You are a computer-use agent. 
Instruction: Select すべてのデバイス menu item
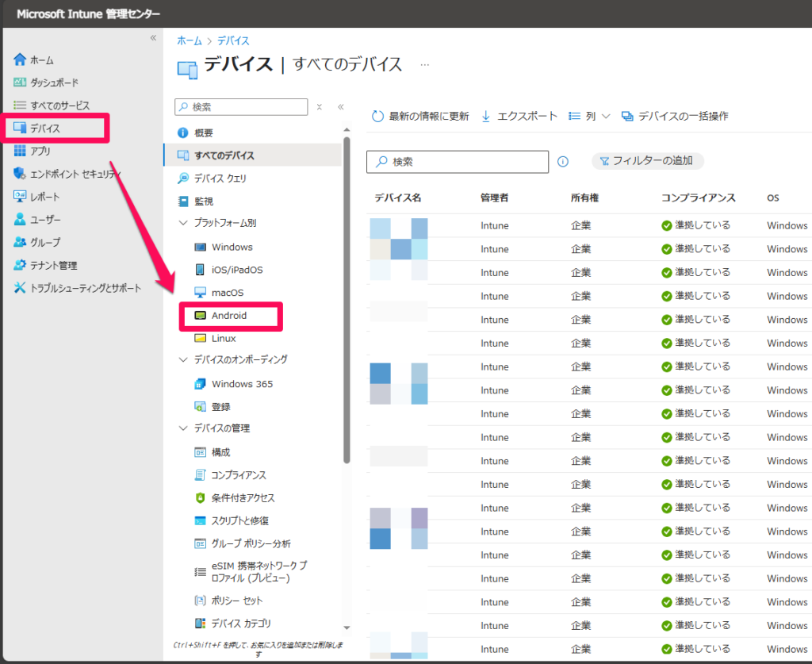coord(253,155)
